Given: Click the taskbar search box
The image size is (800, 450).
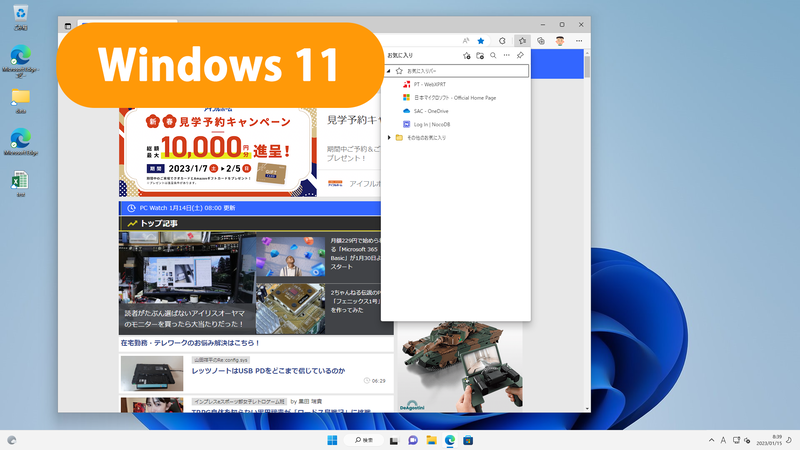Looking at the screenshot, I should click(x=364, y=440).
